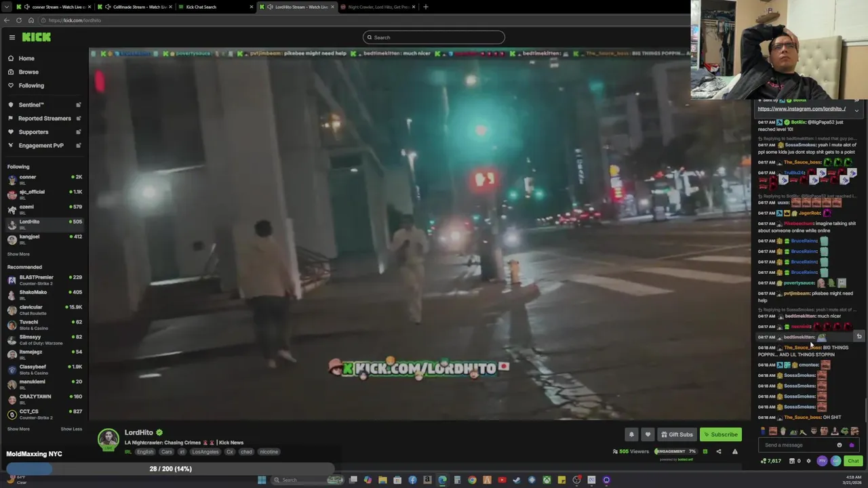Open the IRL category link
The height and width of the screenshot is (488, 868).
point(127,451)
